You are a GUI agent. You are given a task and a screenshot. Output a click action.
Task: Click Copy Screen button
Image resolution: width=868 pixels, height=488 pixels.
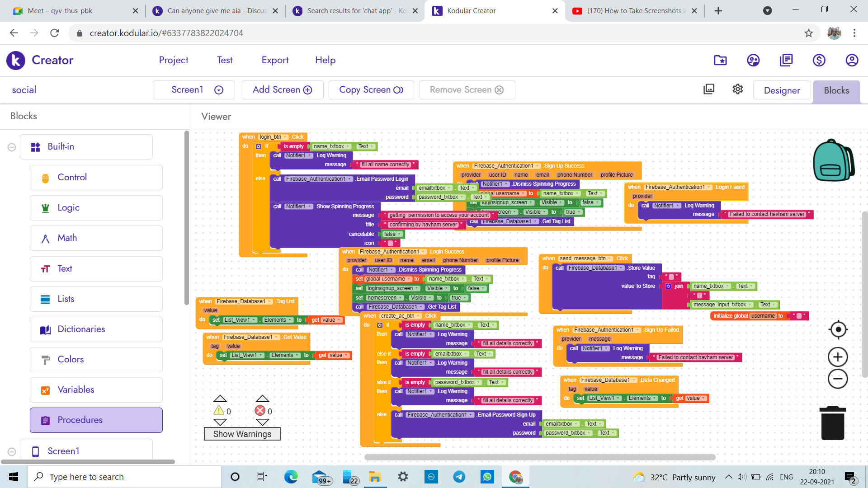click(x=371, y=90)
